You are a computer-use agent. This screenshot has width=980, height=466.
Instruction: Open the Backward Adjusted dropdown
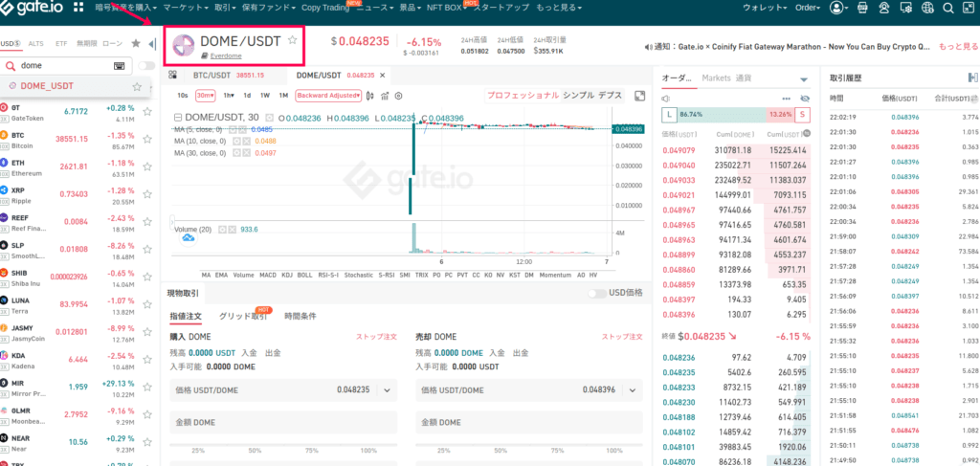point(329,96)
